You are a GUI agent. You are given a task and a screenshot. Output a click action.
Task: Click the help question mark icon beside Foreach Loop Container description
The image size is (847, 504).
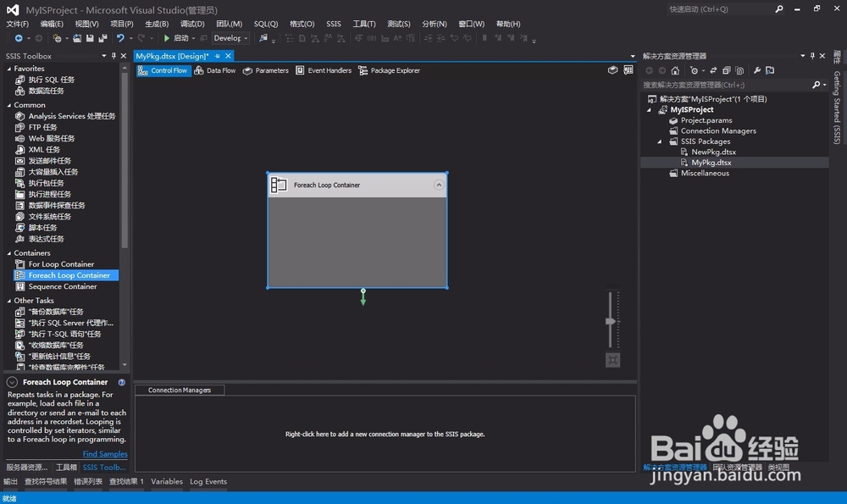pyautogui.click(x=121, y=383)
